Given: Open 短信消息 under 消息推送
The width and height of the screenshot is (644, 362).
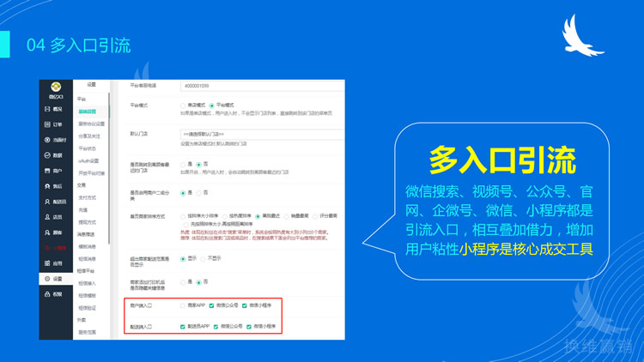Looking at the screenshot, I should click(87, 259).
